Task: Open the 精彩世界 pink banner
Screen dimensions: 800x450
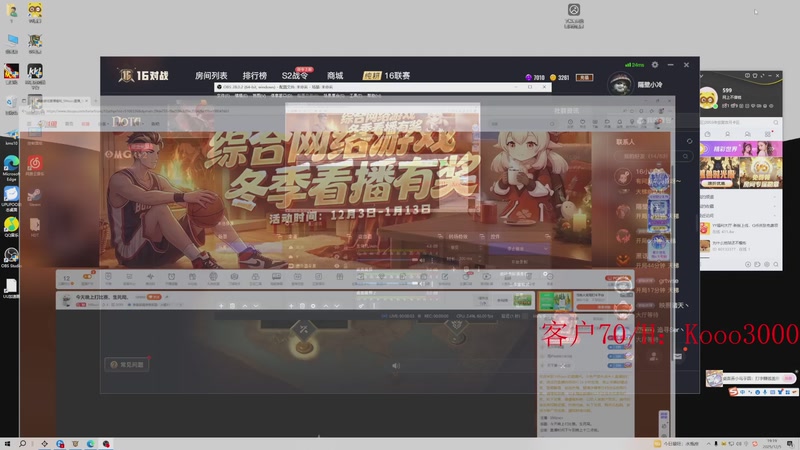Action: click(x=741, y=149)
